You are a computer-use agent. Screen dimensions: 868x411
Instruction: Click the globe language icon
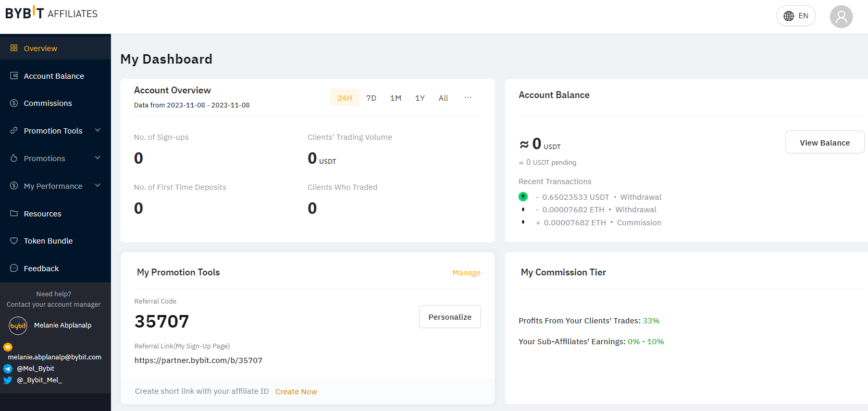point(789,16)
